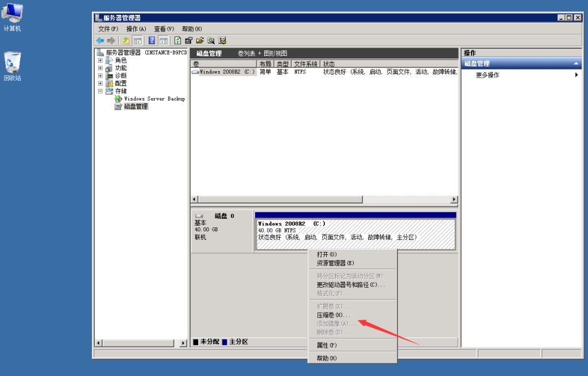
Task: Click the blue Back arrow in toolbar
Action: 100,41
